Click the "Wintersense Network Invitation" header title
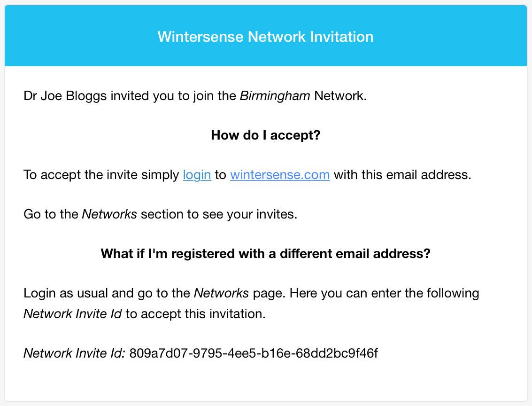 pos(266,37)
